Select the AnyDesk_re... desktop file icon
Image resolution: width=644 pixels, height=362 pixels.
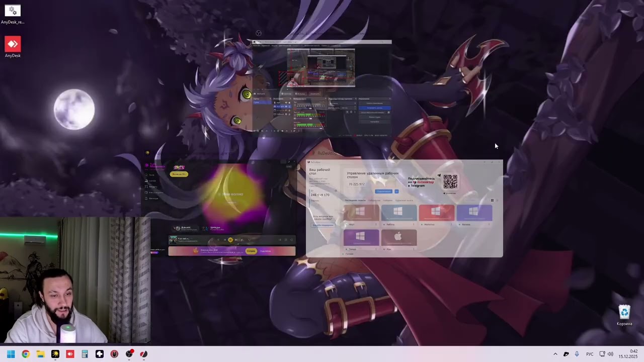(x=13, y=14)
